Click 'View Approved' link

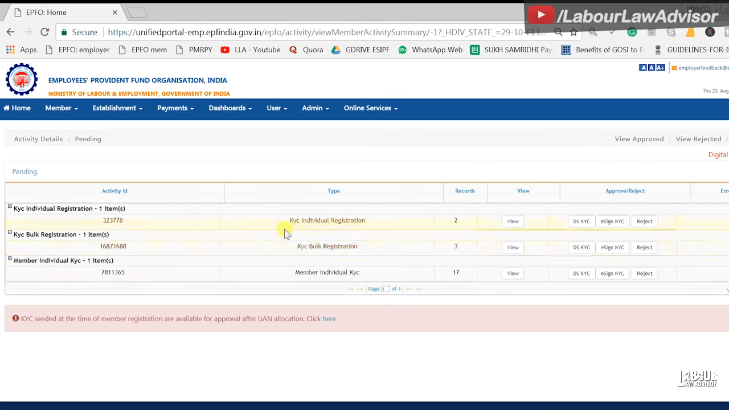[639, 139]
